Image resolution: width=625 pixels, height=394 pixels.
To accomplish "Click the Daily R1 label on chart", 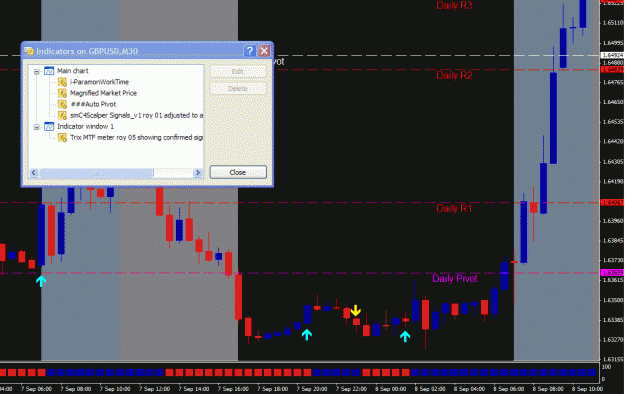I will point(454,208).
